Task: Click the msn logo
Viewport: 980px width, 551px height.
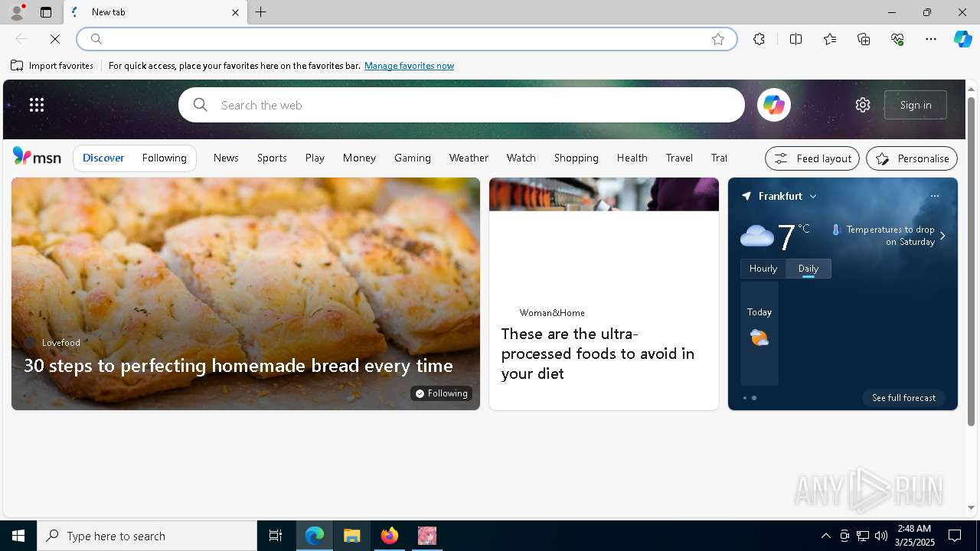Action: pos(37,157)
